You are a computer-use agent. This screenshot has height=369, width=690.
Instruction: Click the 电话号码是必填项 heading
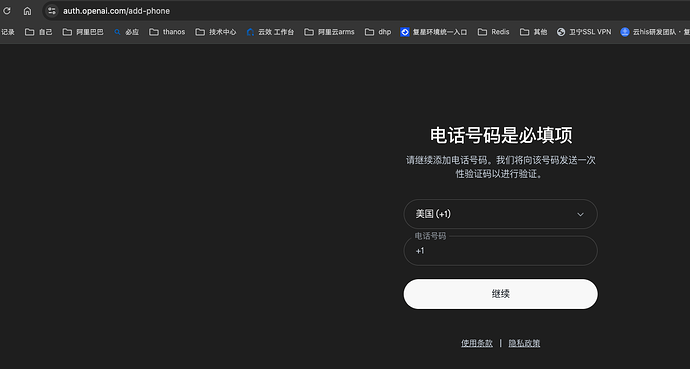click(501, 135)
